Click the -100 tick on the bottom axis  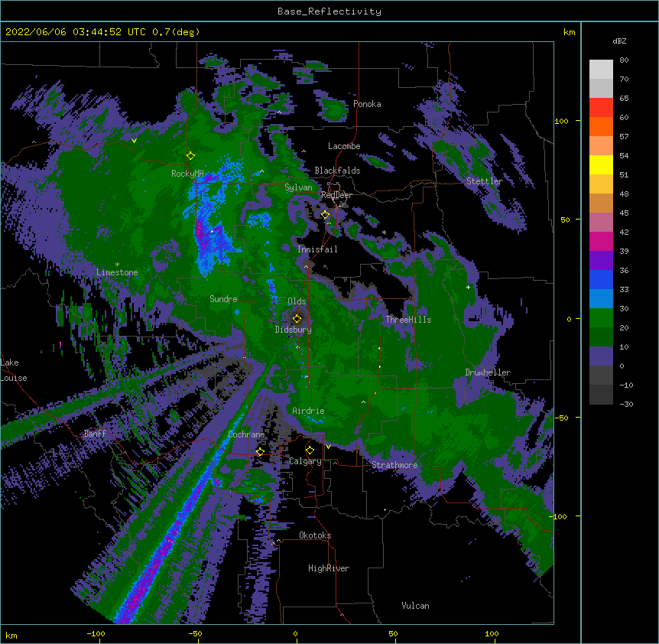96,633
